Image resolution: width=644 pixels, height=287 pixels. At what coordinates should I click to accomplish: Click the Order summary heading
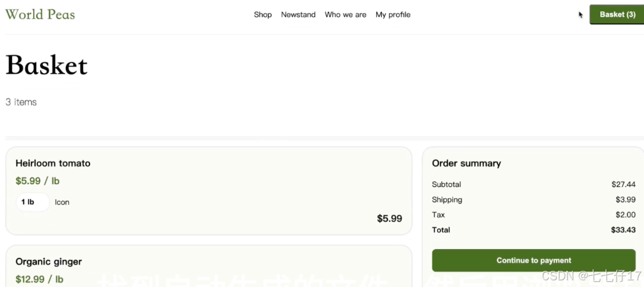coord(466,163)
